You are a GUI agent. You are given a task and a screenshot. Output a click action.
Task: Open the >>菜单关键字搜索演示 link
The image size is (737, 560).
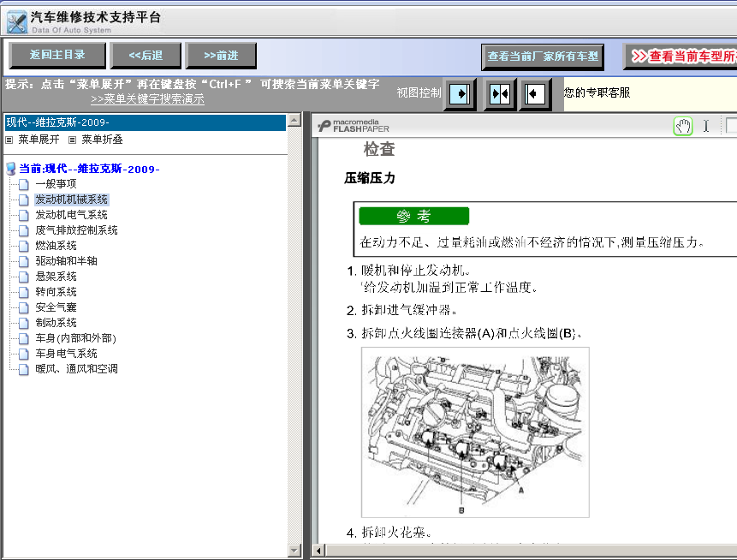147,99
